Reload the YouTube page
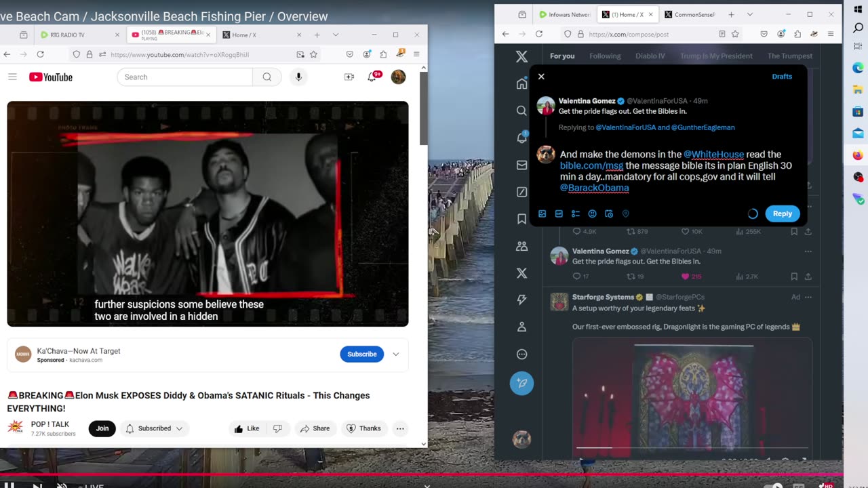The height and width of the screenshot is (488, 868). (x=40, y=54)
